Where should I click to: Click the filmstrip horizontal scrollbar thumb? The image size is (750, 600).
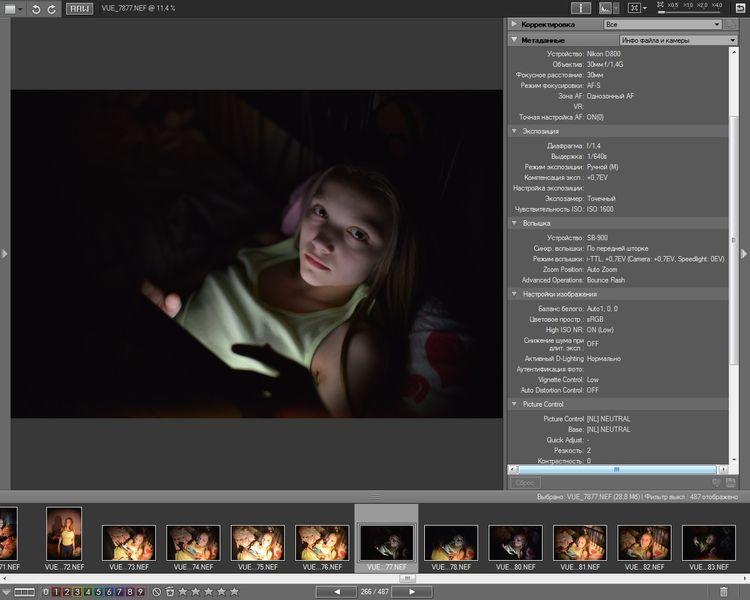click(x=407, y=578)
